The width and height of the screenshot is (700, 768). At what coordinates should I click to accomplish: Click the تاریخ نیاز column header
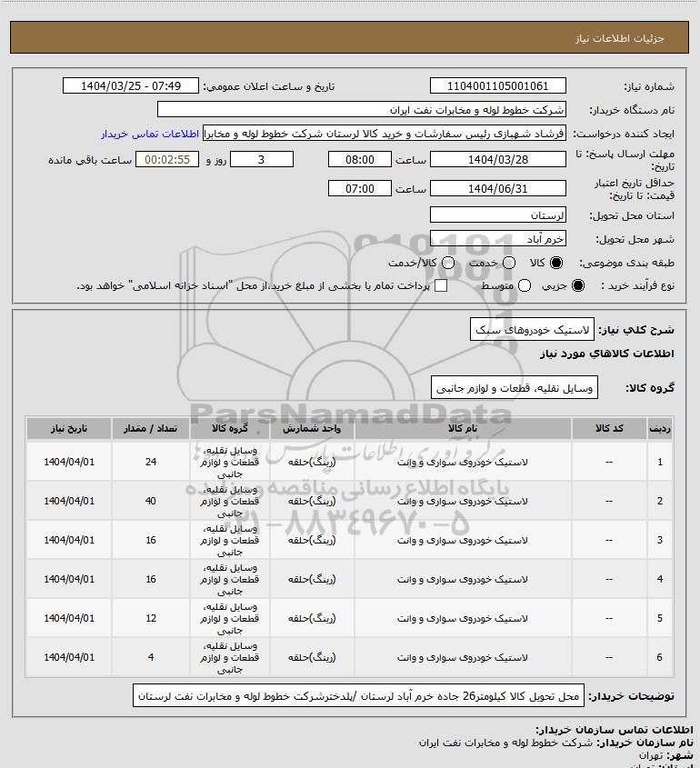click(x=69, y=429)
